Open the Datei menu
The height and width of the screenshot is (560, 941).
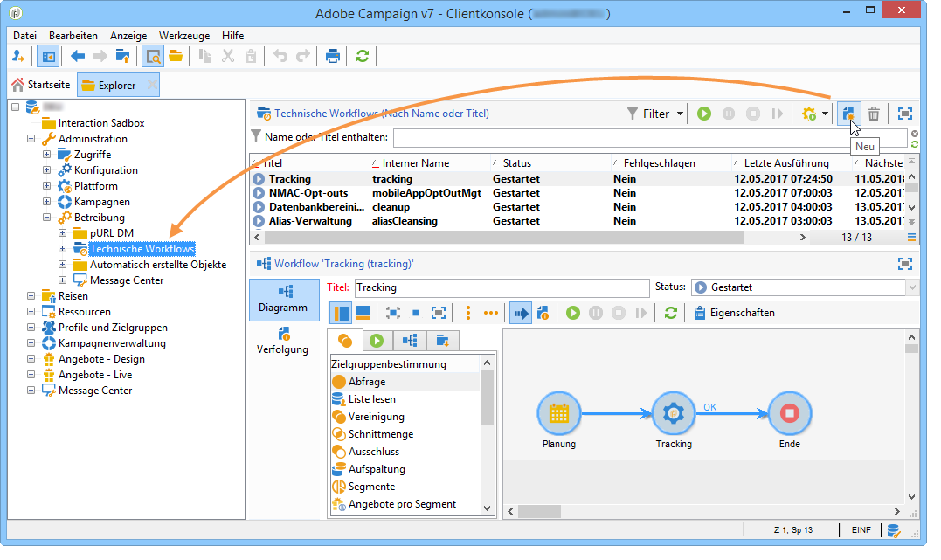(x=24, y=36)
